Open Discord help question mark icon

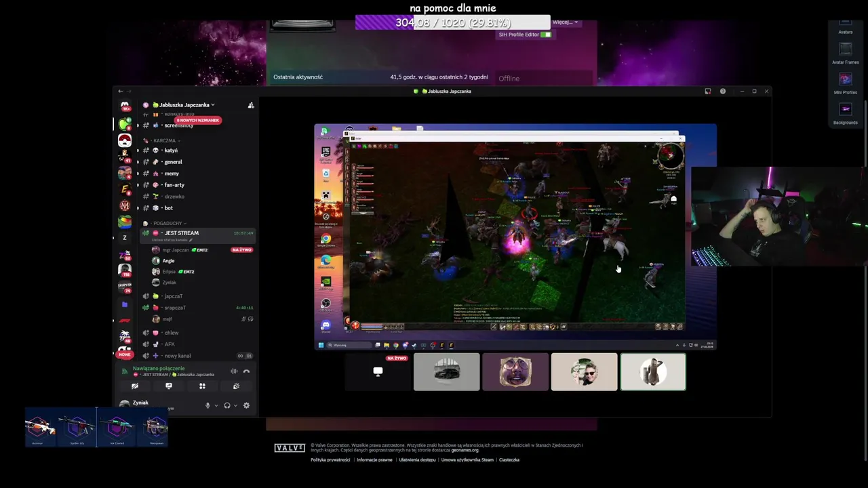tap(723, 91)
